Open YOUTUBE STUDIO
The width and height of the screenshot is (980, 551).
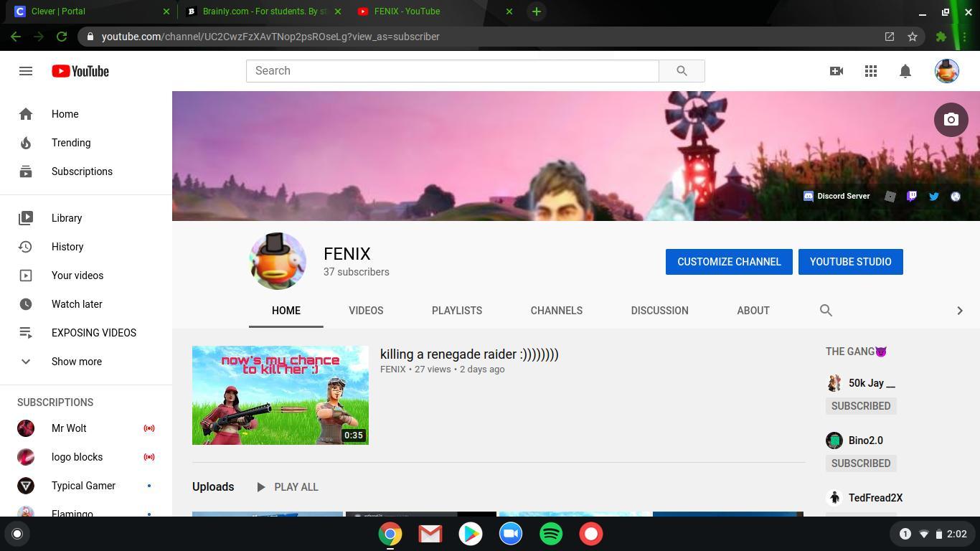pos(851,262)
